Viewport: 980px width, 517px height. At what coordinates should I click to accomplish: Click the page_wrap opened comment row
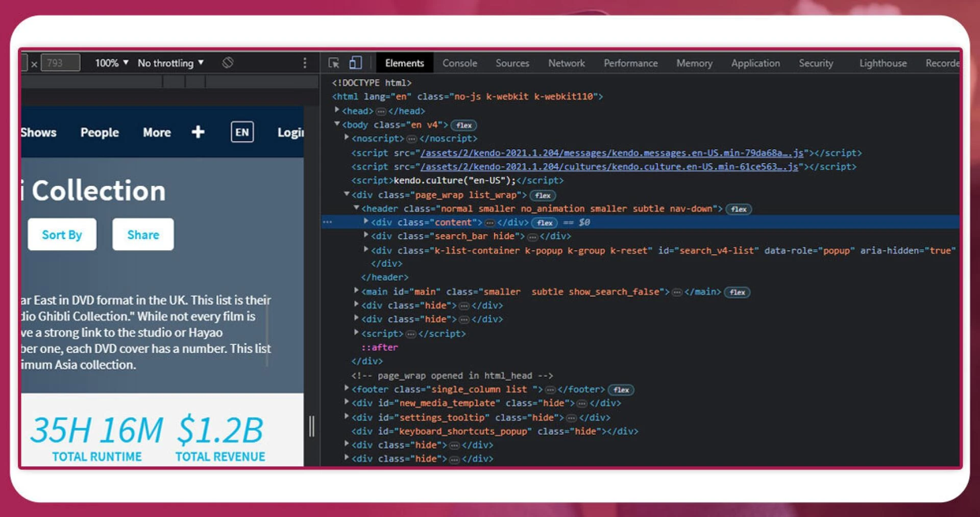pos(452,375)
